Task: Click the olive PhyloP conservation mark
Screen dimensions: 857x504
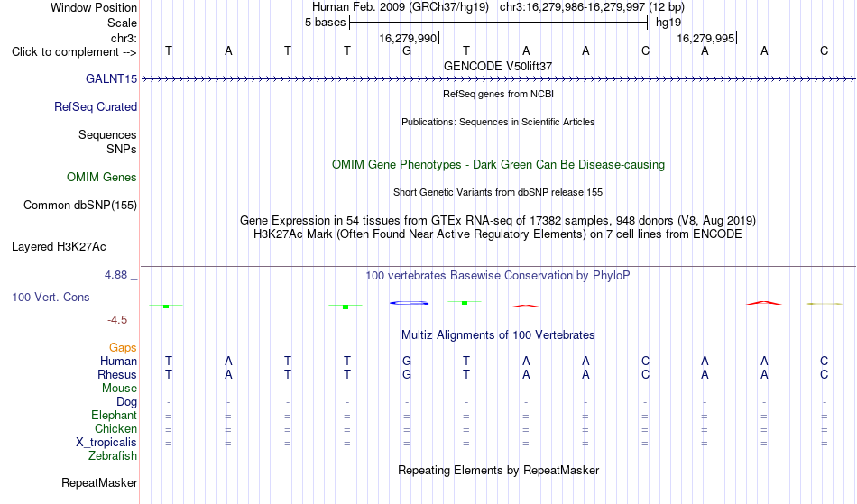Action: click(x=825, y=304)
